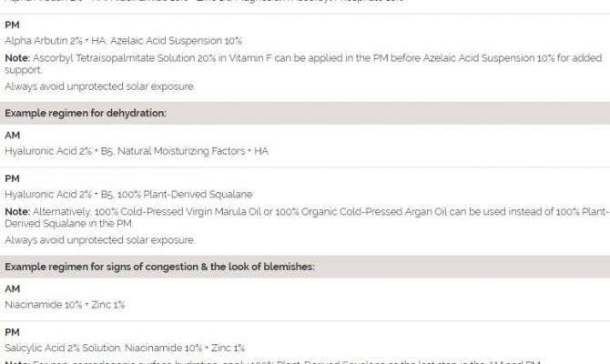Click the PM label in the congestion regimen

point(12,333)
